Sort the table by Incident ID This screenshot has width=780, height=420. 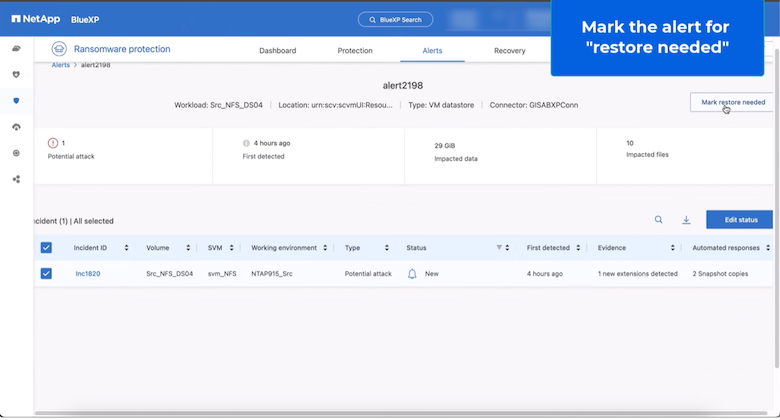tap(129, 248)
